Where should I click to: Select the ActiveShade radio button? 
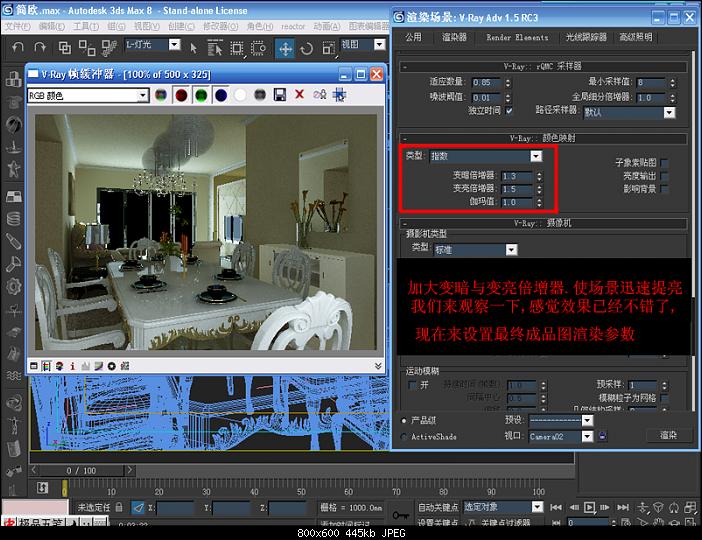(x=404, y=437)
